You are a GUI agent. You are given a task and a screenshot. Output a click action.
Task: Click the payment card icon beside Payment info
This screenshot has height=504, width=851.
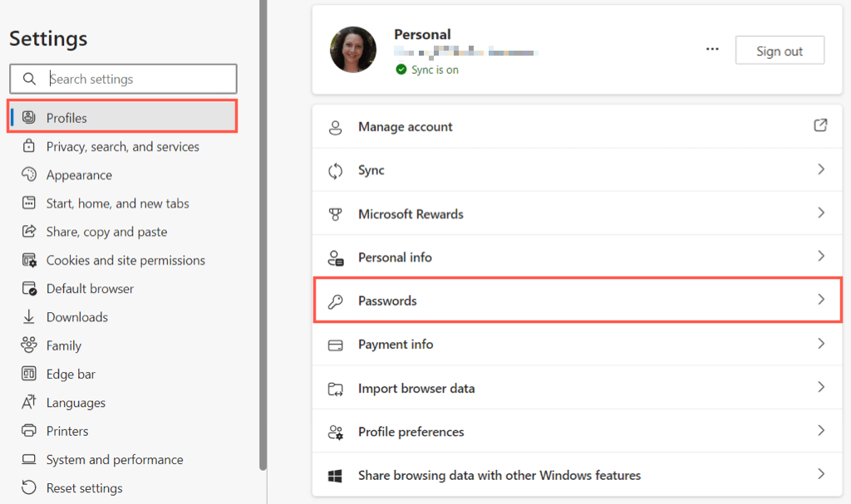336,344
